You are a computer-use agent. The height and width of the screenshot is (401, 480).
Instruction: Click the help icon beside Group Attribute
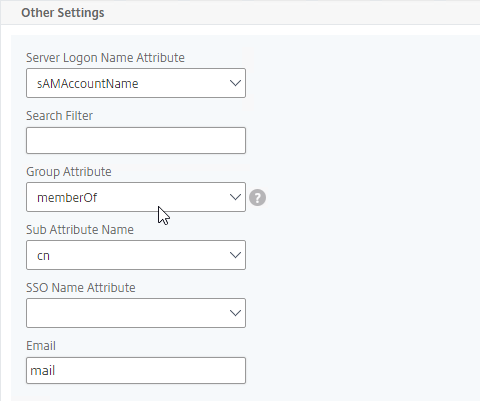point(257,197)
